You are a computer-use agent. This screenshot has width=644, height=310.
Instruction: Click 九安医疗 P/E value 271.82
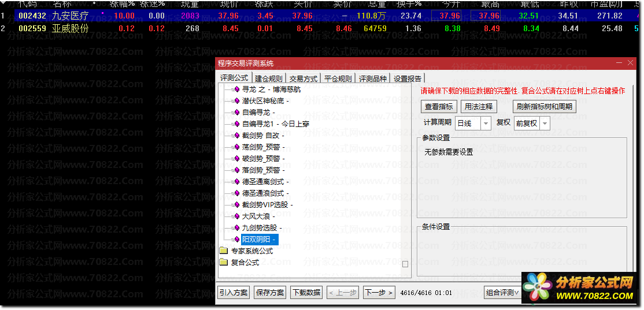[x=609, y=16]
